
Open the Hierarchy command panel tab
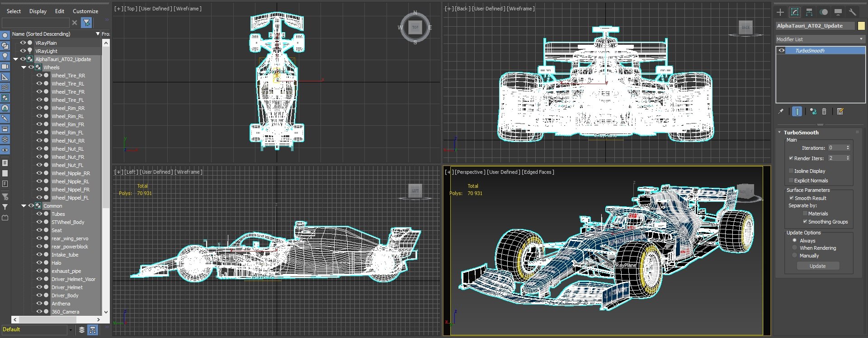point(809,12)
